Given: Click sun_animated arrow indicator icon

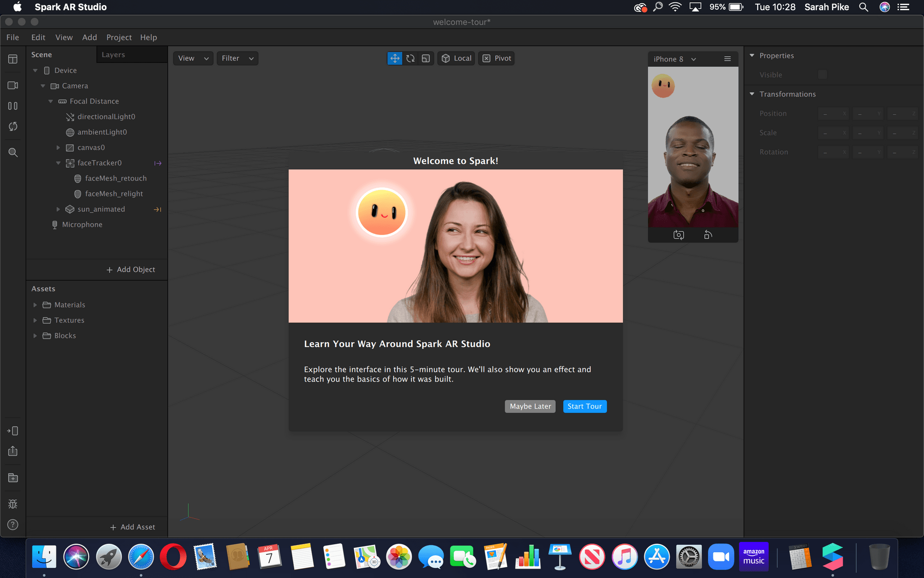Looking at the screenshot, I should tap(158, 209).
